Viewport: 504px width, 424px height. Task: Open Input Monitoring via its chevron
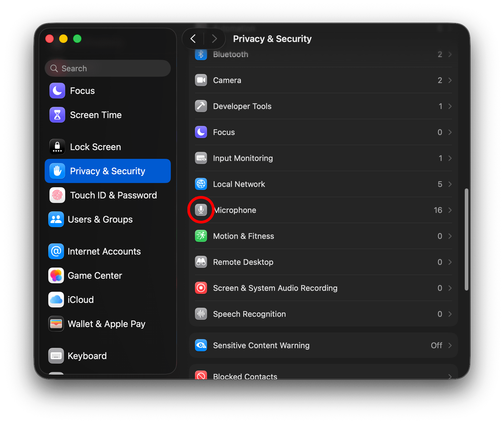[x=450, y=158]
